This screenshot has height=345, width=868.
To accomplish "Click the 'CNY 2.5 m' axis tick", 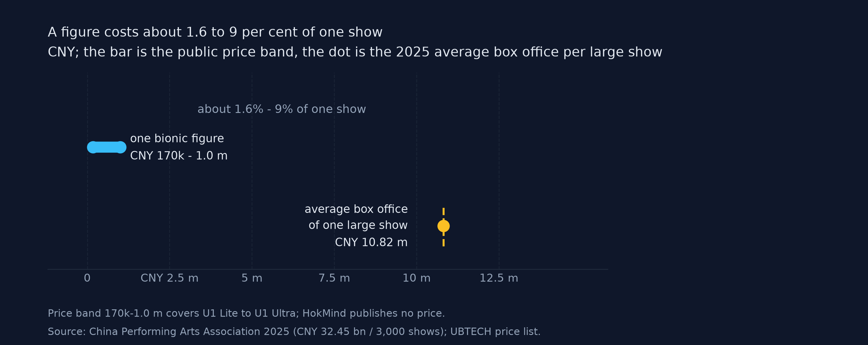I will (169, 278).
